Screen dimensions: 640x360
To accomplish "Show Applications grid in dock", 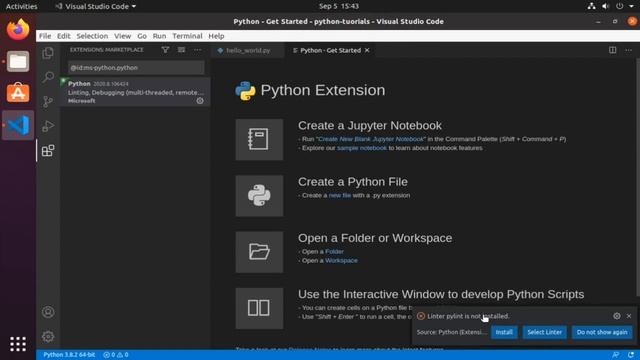I will click(18, 344).
